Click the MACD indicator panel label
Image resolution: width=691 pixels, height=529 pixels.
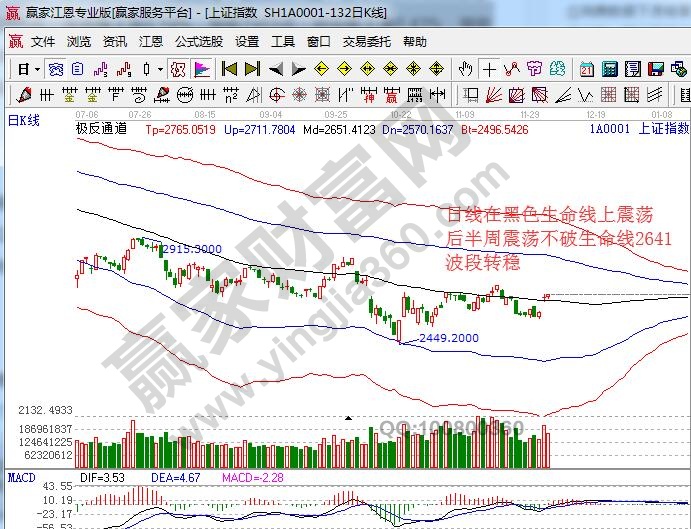(x=22, y=478)
